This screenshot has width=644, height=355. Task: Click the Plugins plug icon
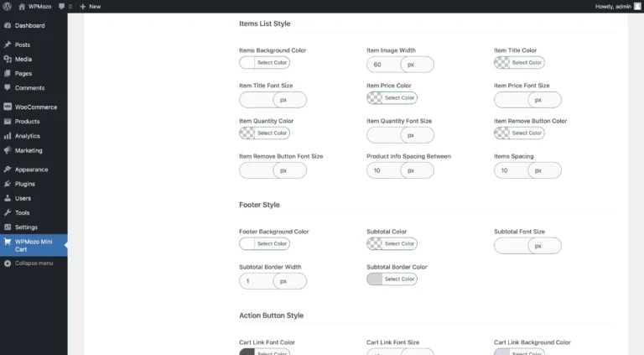click(x=8, y=184)
